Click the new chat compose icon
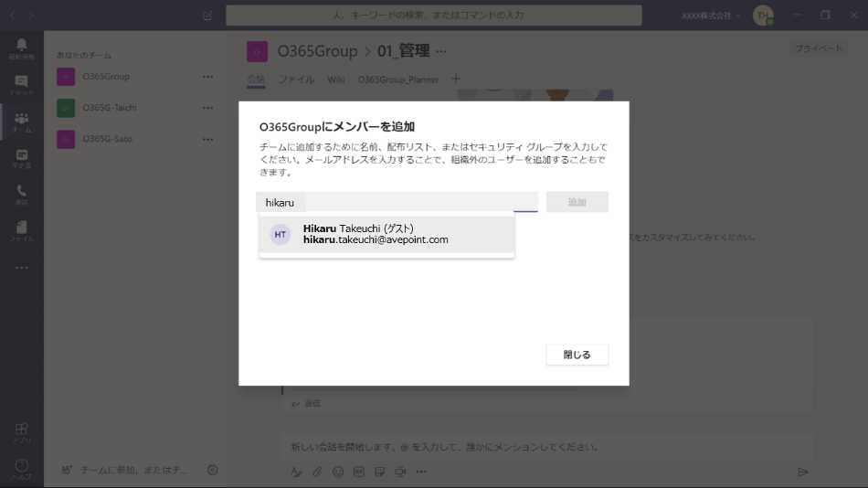The height and width of the screenshot is (488, 868). tap(207, 16)
